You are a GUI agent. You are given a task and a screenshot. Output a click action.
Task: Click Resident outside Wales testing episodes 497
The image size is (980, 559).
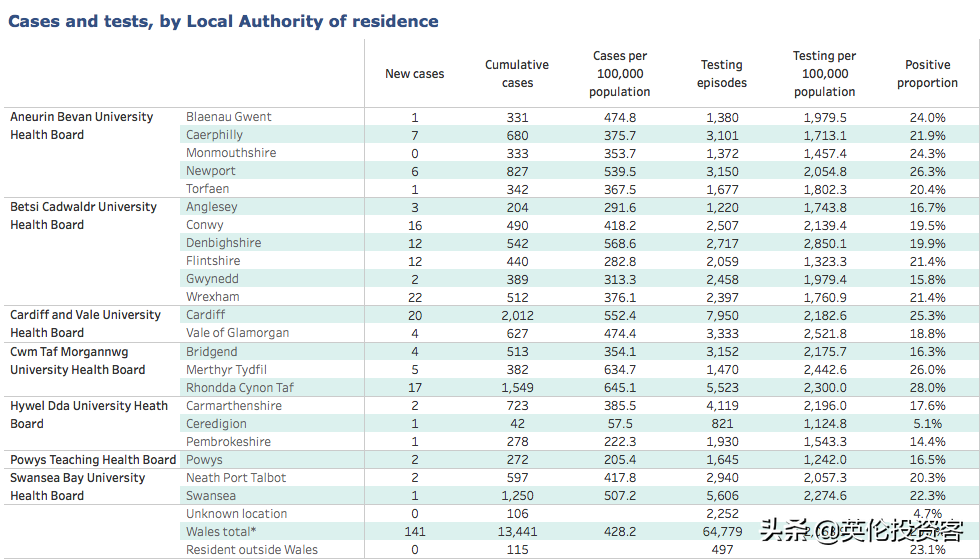[722, 550]
